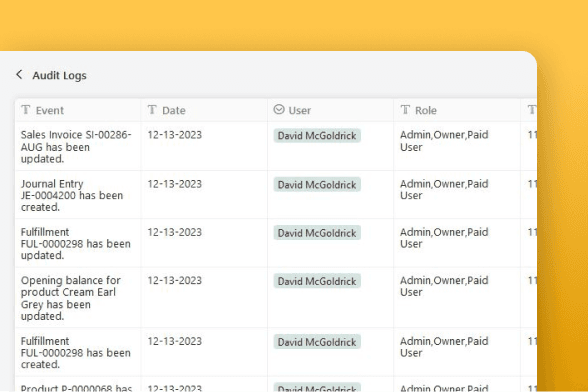Click the text-type icon beside Role header

tap(405, 110)
